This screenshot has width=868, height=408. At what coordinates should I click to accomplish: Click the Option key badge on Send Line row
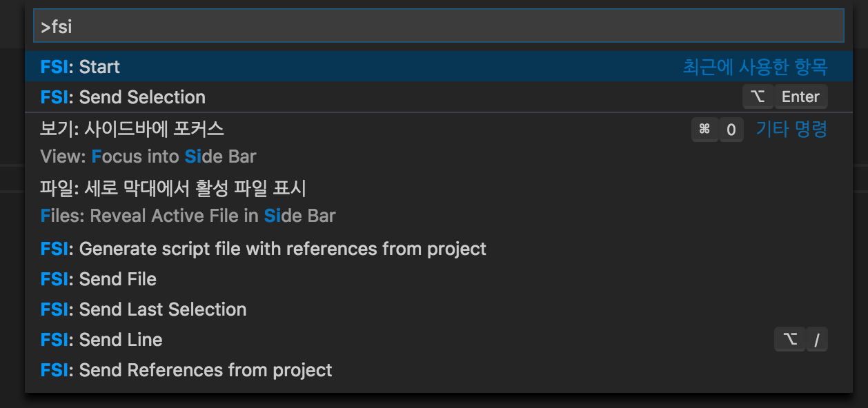pos(790,339)
